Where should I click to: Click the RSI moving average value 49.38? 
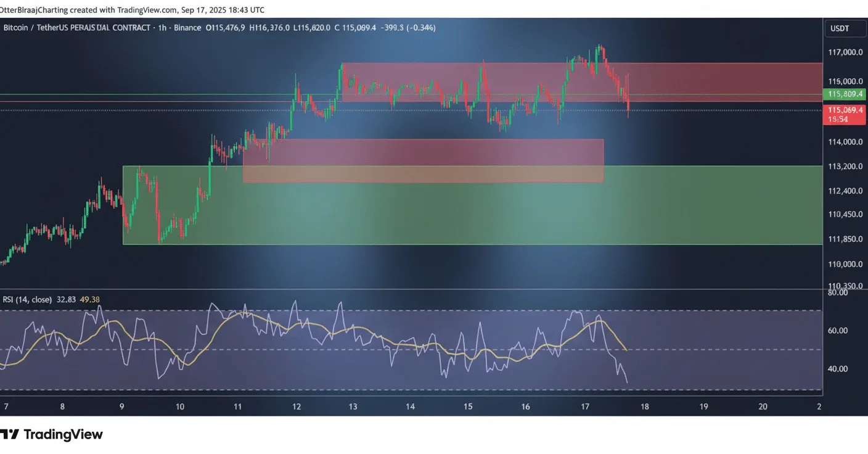(90, 300)
